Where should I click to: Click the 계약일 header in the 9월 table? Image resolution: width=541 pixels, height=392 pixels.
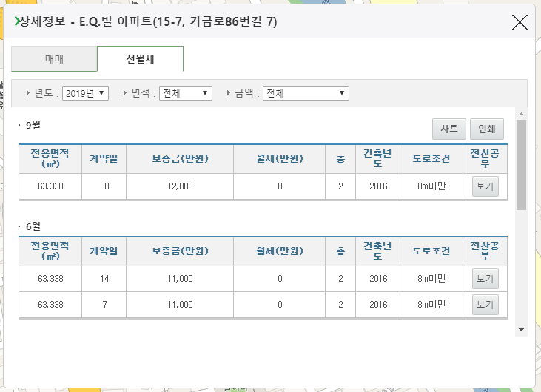click(104, 158)
